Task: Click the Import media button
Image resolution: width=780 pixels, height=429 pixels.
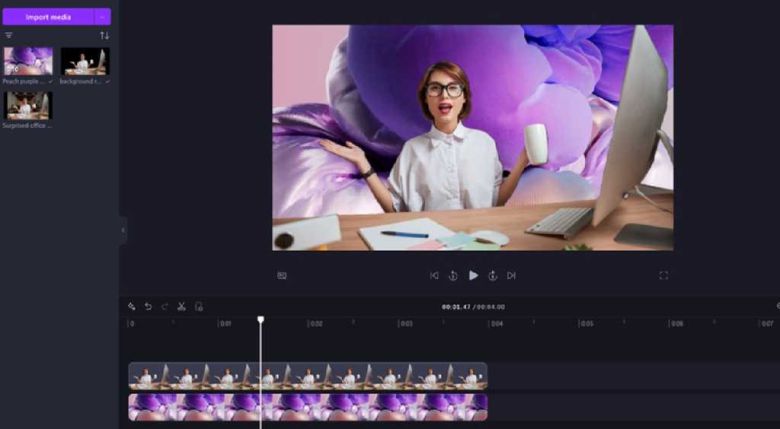Action: tap(49, 16)
